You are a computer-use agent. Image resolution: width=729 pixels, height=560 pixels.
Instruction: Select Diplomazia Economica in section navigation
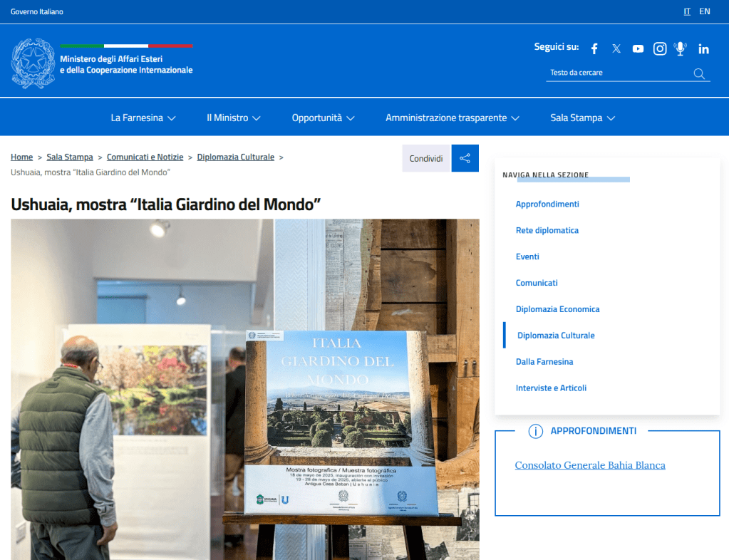coord(557,309)
